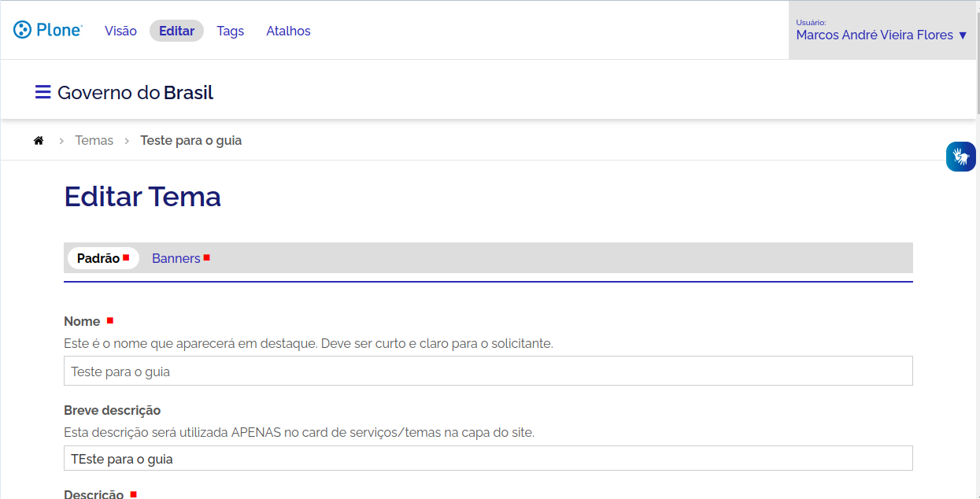Open the Tags section
The height and width of the screenshot is (499, 980).
pos(230,31)
